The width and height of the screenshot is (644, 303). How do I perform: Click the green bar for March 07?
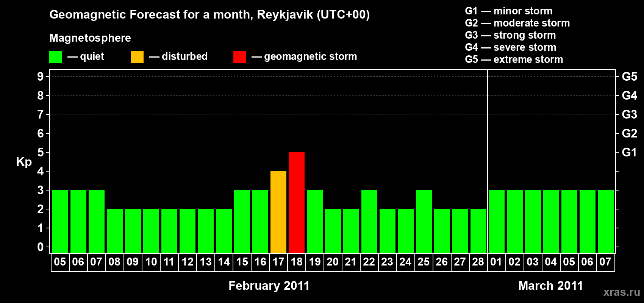pos(606,221)
